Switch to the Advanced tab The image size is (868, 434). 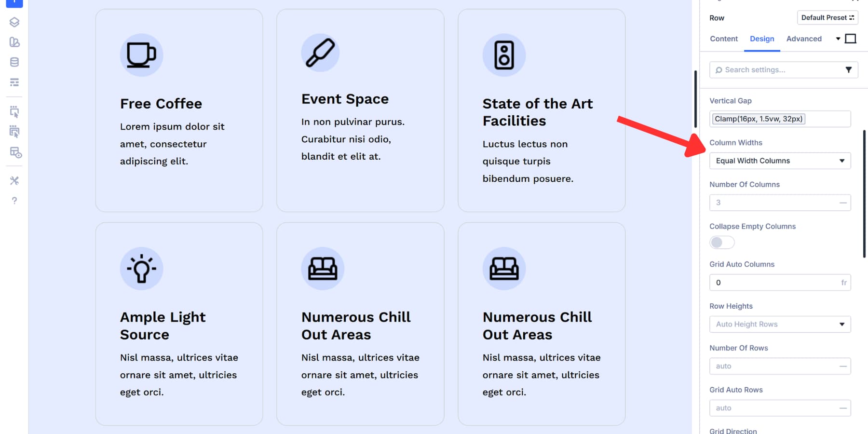coord(803,39)
